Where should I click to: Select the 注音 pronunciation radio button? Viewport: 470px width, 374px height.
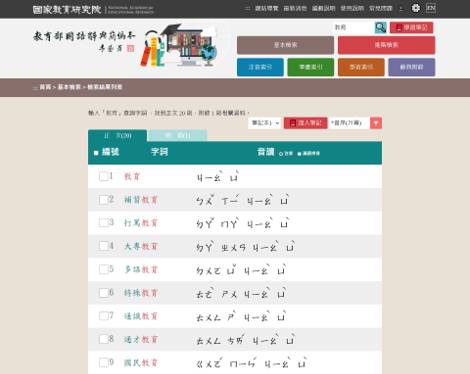point(281,154)
